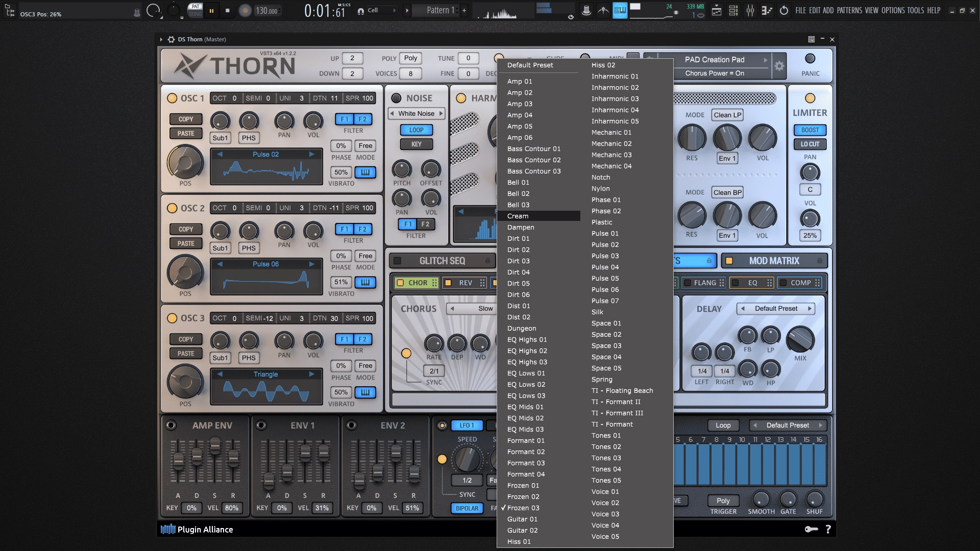Open the FL Studio FILE menu
The width and height of the screenshot is (980, 551).
click(800, 10)
